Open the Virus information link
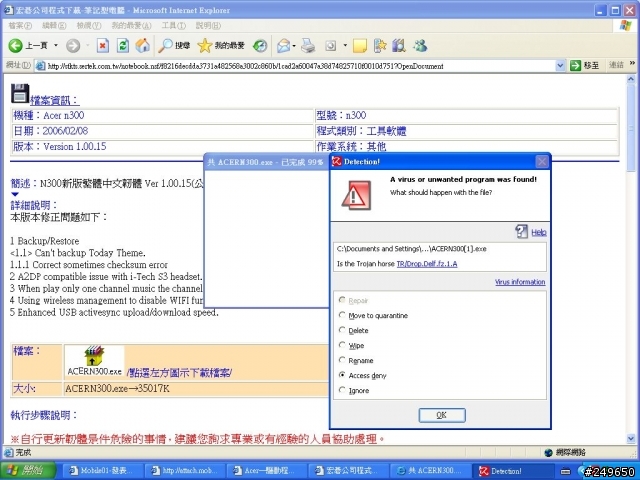This screenshot has width=640, height=480. click(520, 282)
